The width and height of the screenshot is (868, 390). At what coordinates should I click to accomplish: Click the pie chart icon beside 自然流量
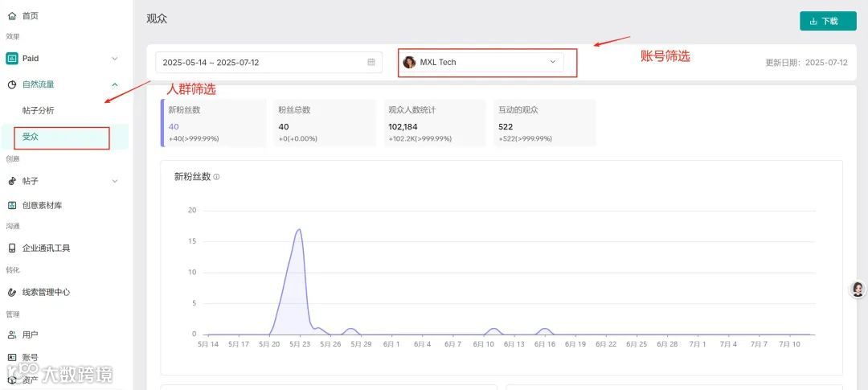point(12,84)
